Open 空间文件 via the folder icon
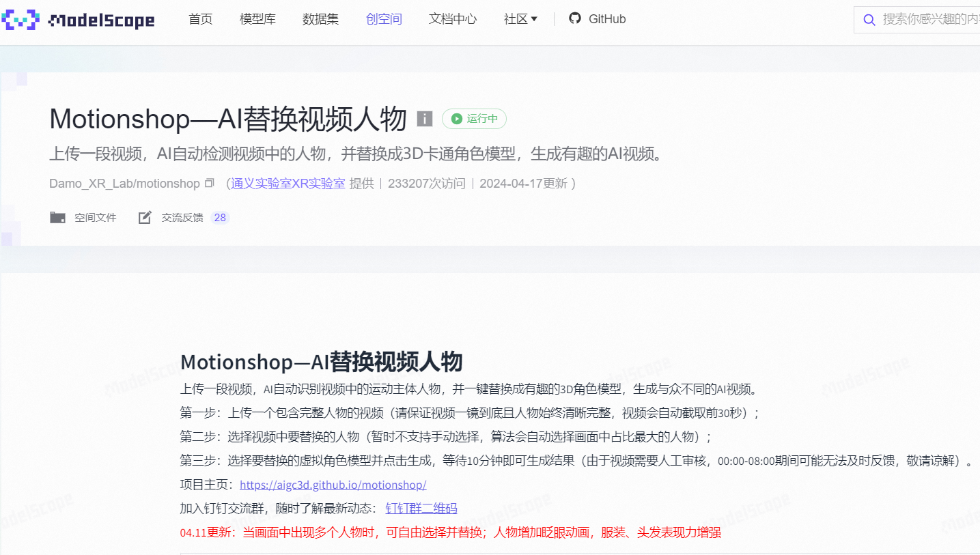Viewport: 980px width, 555px height. [x=57, y=218]
